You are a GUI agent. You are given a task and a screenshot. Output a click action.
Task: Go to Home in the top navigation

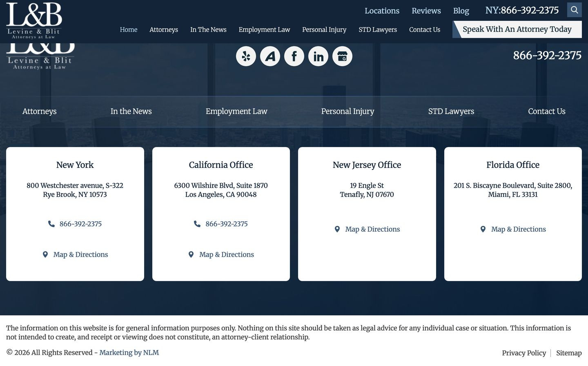point(129,29)
